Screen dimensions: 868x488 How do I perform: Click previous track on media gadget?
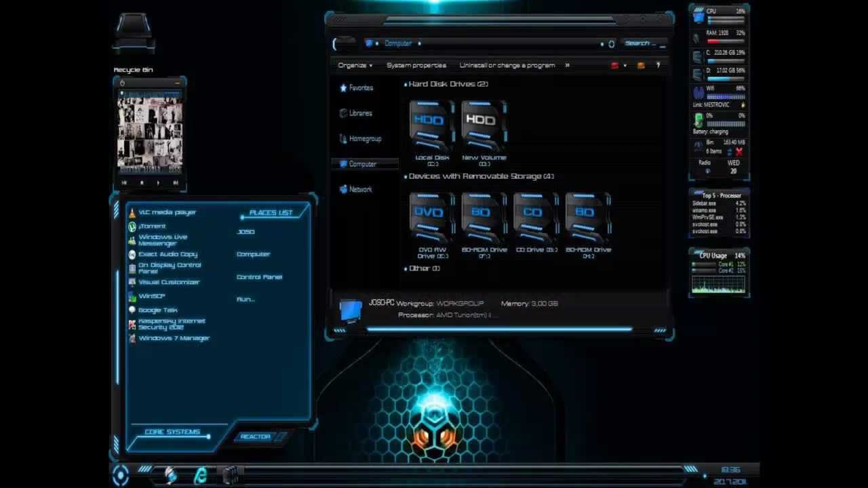click(124, 182)
